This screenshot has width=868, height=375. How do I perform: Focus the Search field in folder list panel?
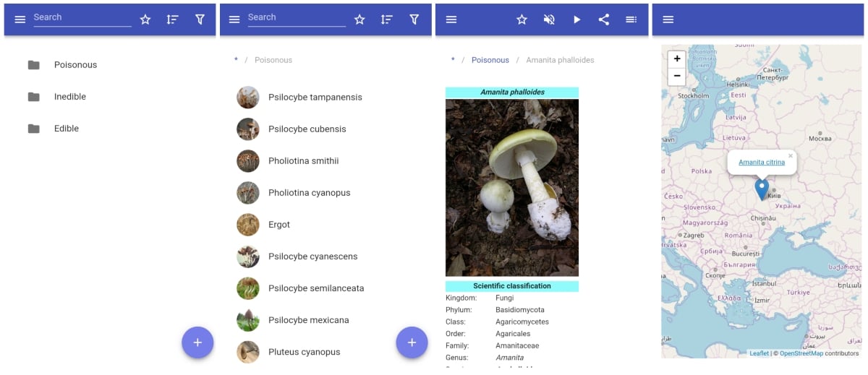coord(82,17)
